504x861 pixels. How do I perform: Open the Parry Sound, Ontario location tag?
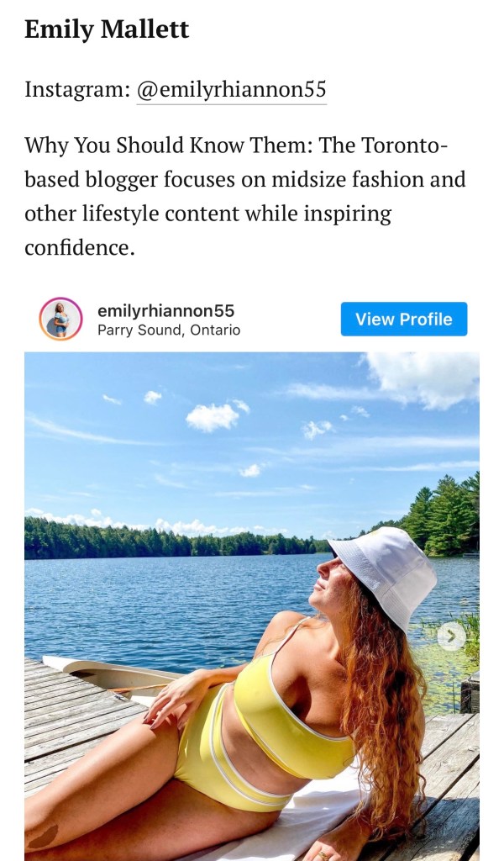coord(169,330)
